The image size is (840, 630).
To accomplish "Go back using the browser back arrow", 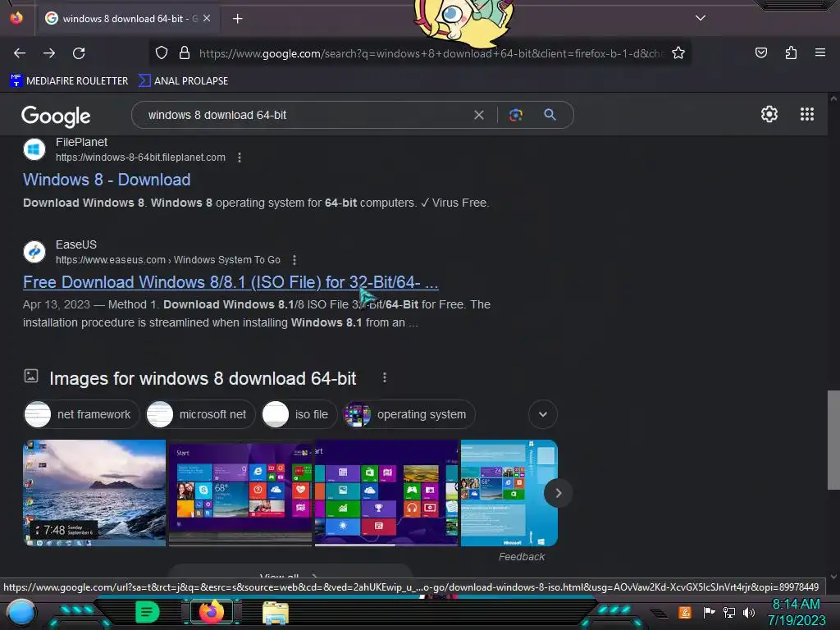I will (20, 53).
